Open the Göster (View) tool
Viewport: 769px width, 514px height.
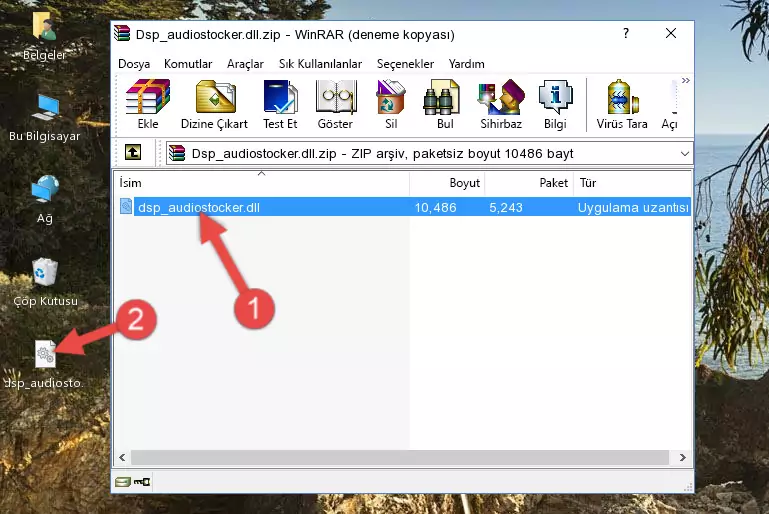point(335,104)
